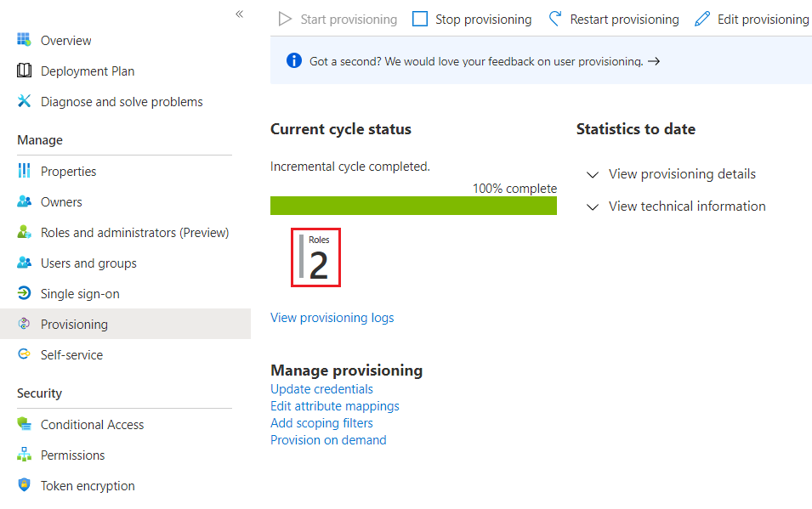Click the Users and groups icon
Image resolution: width=812 pixels, height=509 pixels.
24,263
